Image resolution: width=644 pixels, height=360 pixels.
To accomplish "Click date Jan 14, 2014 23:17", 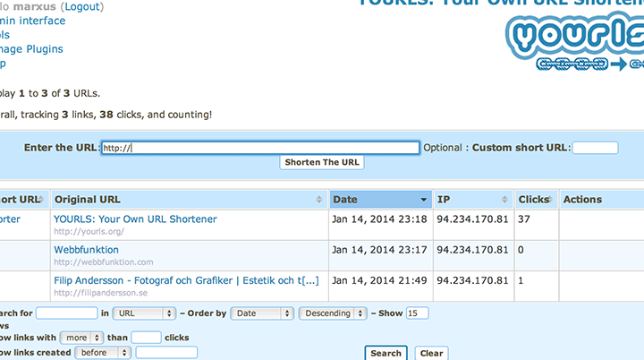I will pos(379,250).
